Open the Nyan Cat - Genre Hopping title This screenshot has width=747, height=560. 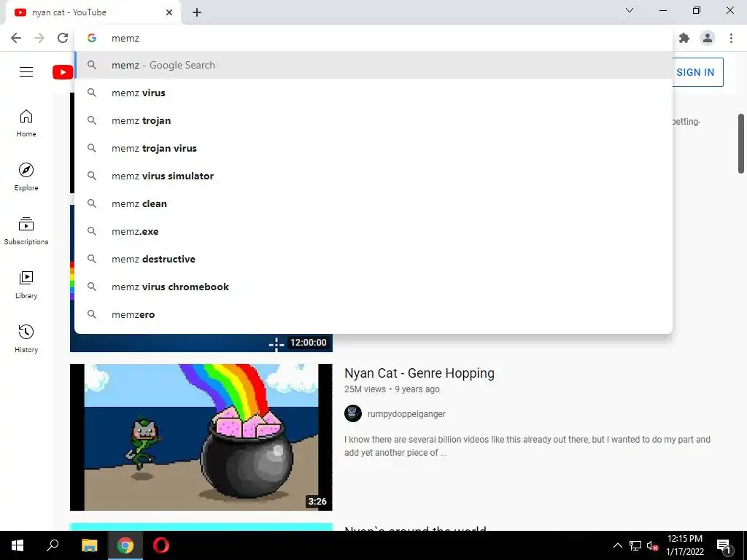coord(419,373)
